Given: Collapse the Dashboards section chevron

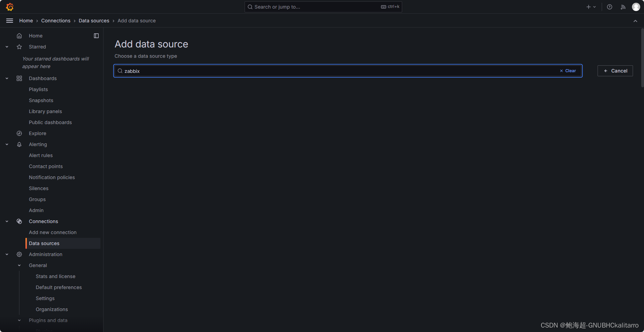Looking at the screenshot, I should click(7, 78).
